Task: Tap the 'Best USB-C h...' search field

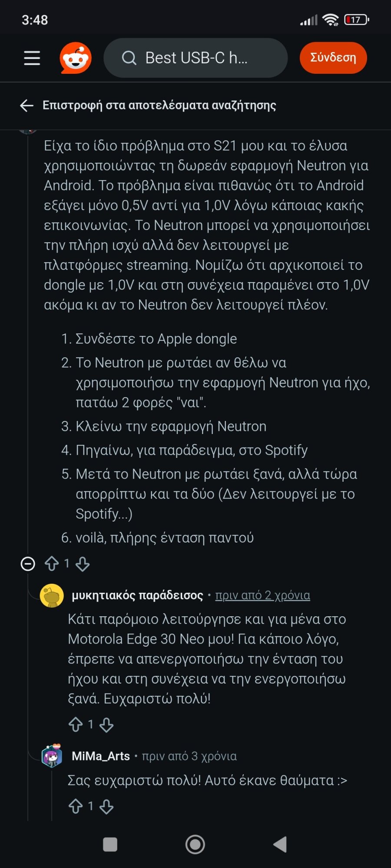Action: 195,57
